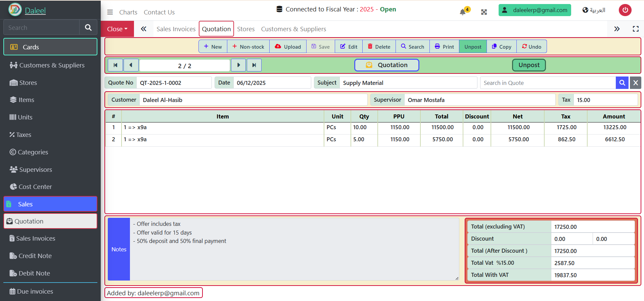644x301 pixels.
Task: Run the Search in Quote magnifier button
Action: [622, 83]
